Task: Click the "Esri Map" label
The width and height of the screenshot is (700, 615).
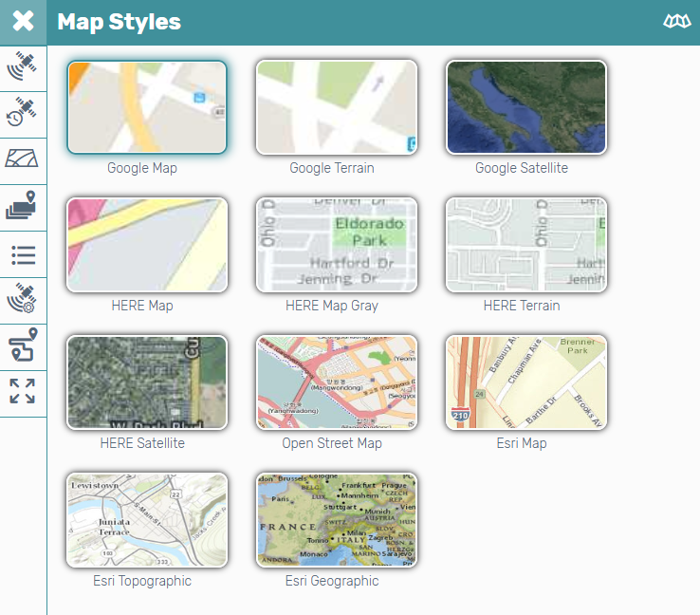Action: [x=522, y=443]
